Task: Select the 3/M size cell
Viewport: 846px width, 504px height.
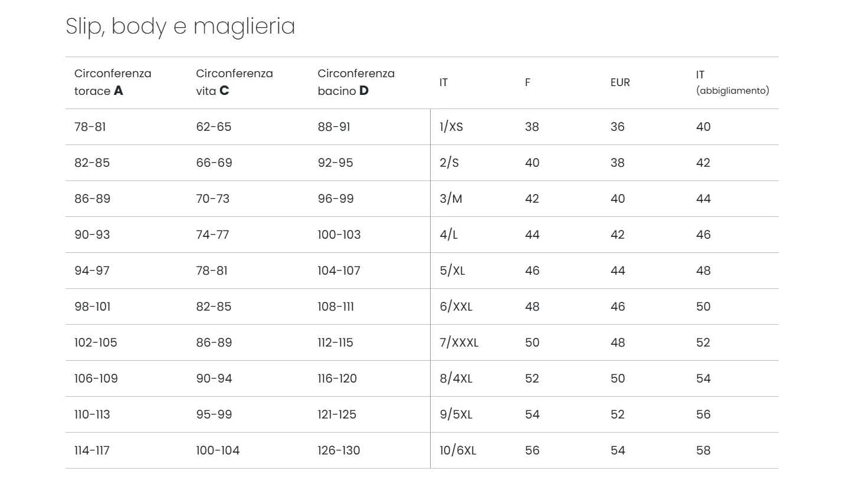Action: [451, 199]
